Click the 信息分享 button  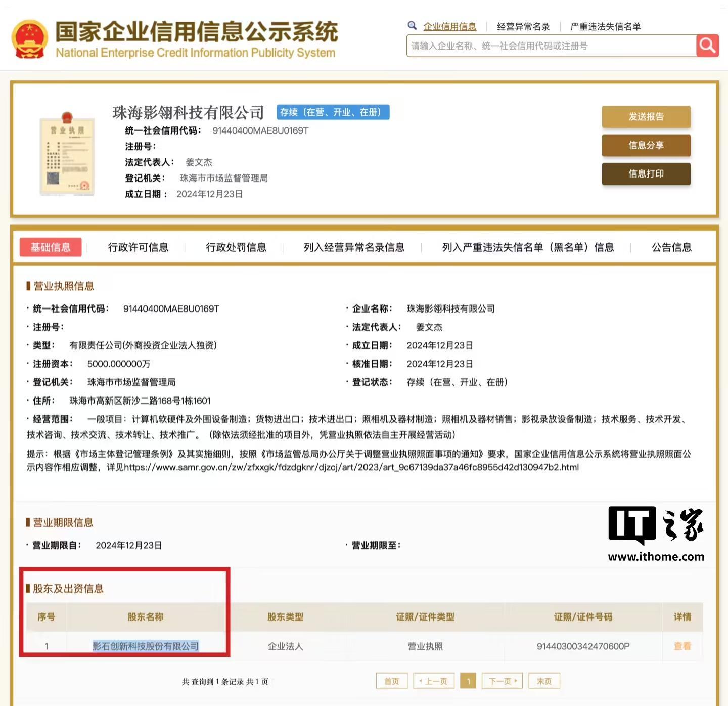646,145
